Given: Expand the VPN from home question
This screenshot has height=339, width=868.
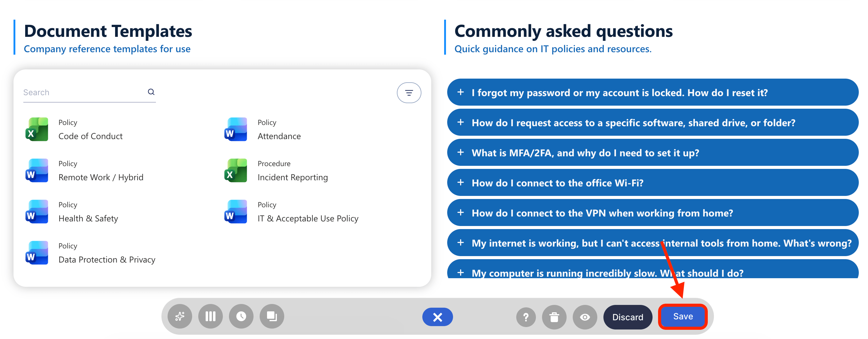Looking at the screenshot, I should [x=652, y=213].
